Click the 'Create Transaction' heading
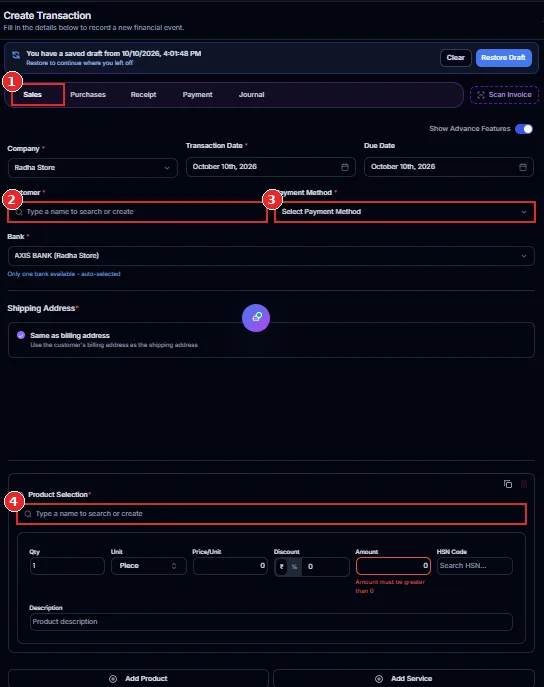Viewport: 544px width, 687px height. pyautogui.click(x=47, y=16)
